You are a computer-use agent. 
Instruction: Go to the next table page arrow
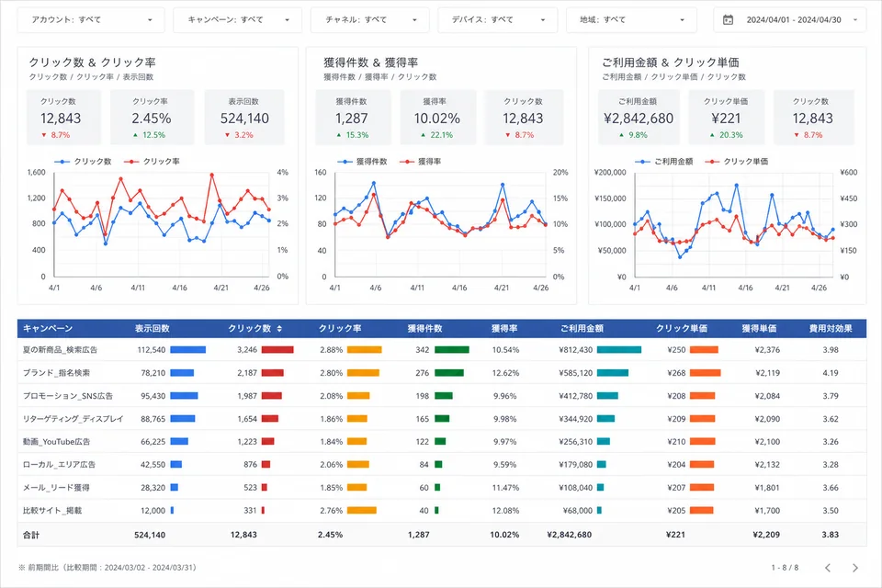[x=855, y=568]
